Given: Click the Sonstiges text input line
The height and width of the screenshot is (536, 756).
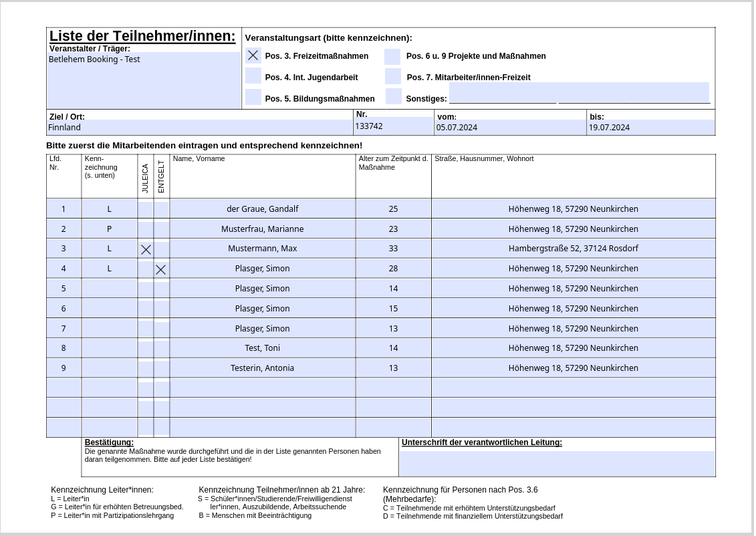Looking at the screenshot, I should pyautogui.click(x=578, y=93).
